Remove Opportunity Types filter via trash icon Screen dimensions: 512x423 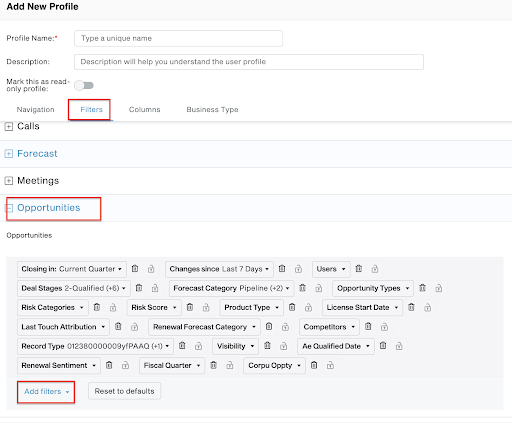point(422,288)
